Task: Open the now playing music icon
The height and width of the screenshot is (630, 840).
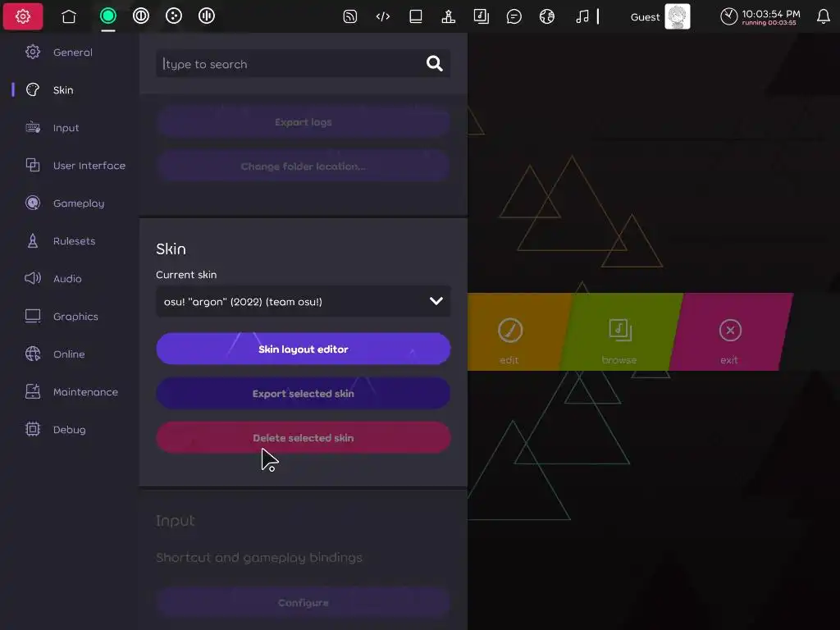Action: [582, 16]
